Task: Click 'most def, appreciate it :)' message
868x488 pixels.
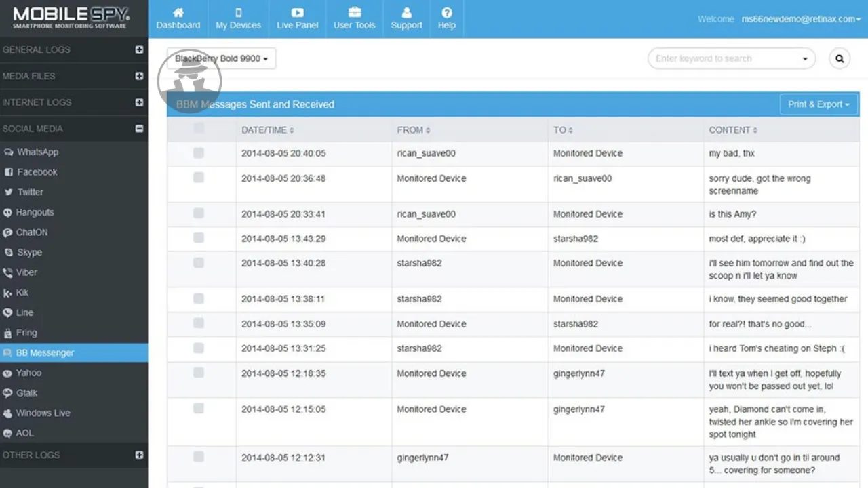Action: (757, 239)
